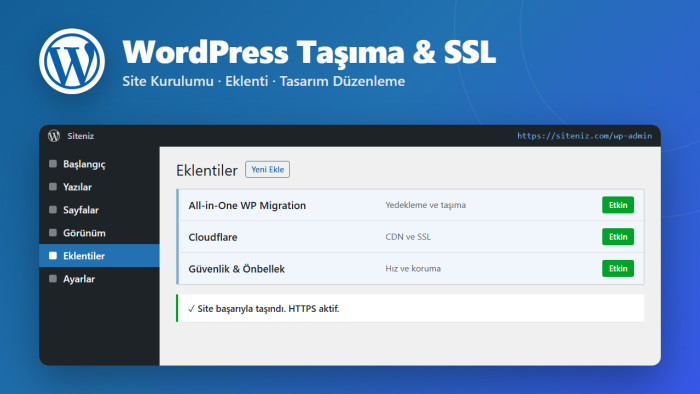Click the white square icon beside Eklentiler

(x=53, y=256)
